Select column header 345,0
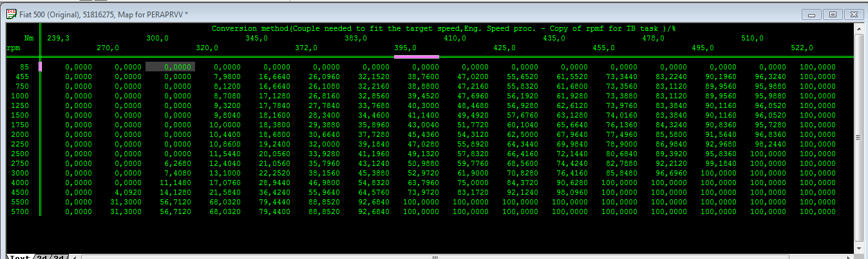The image size is (868, 259). pos(256,38)
